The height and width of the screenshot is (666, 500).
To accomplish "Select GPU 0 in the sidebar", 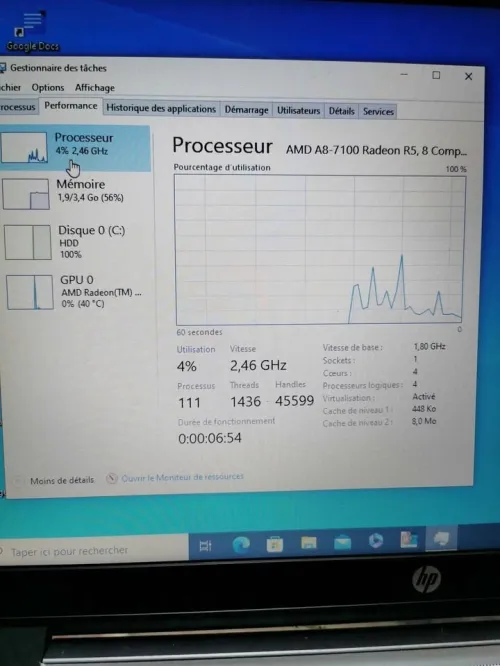I will pyautogui.click(x=78, y=291).
